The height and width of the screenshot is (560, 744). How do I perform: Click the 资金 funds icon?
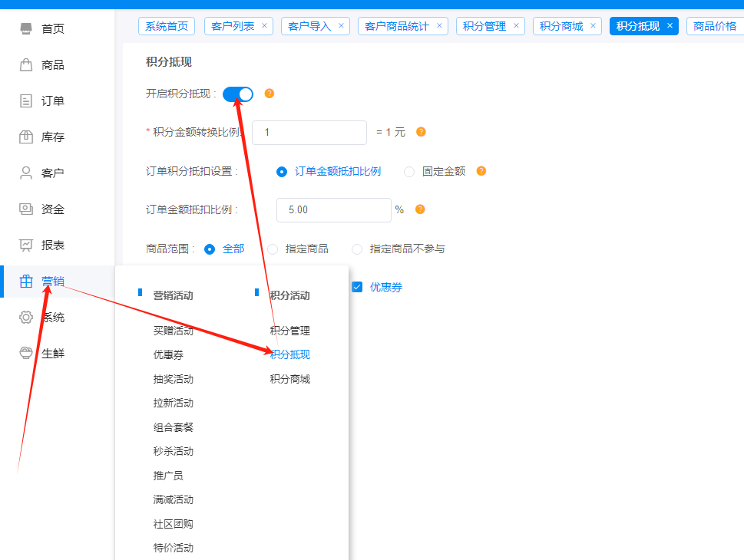(x=26, y=209)
